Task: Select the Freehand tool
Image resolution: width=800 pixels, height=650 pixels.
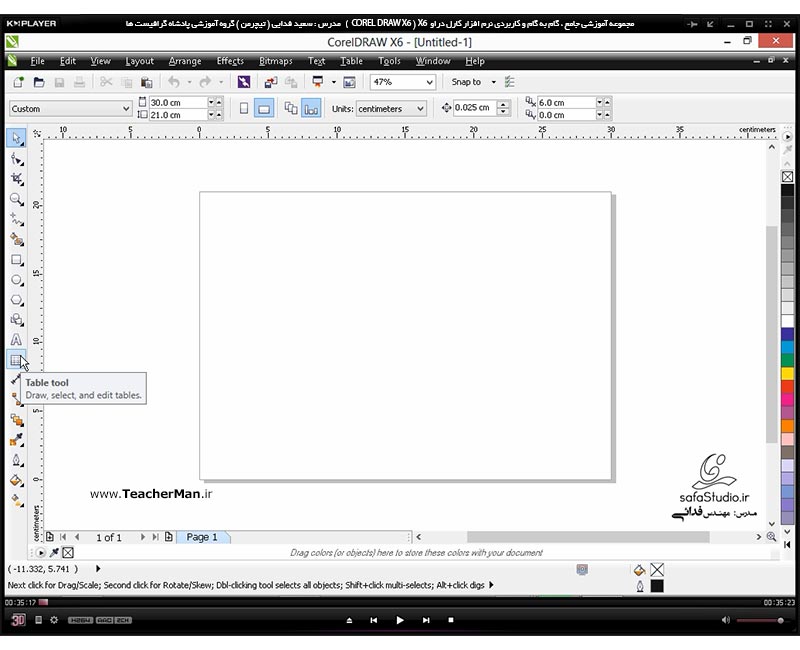Action: [16, 219]
